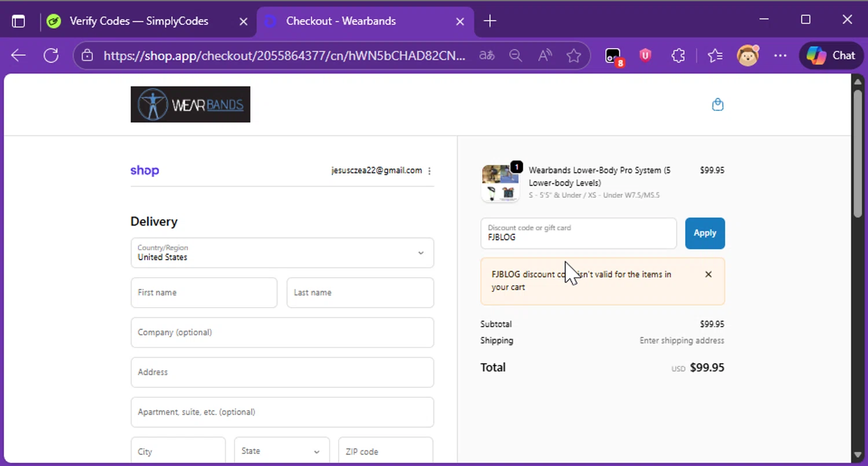Viewport: 868px width, 466px height.
Task: Click the Wearbands store logo
Action: [190, 105]
